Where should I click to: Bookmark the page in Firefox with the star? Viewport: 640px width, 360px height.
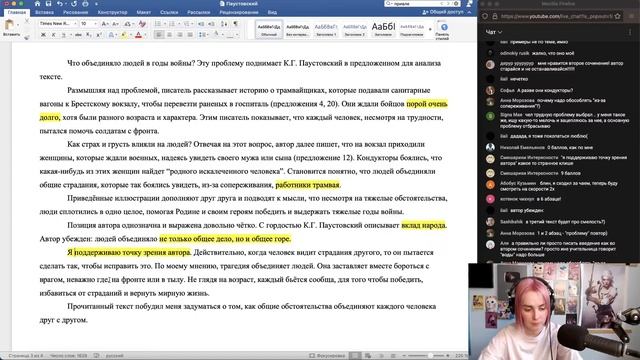[618, 16]
